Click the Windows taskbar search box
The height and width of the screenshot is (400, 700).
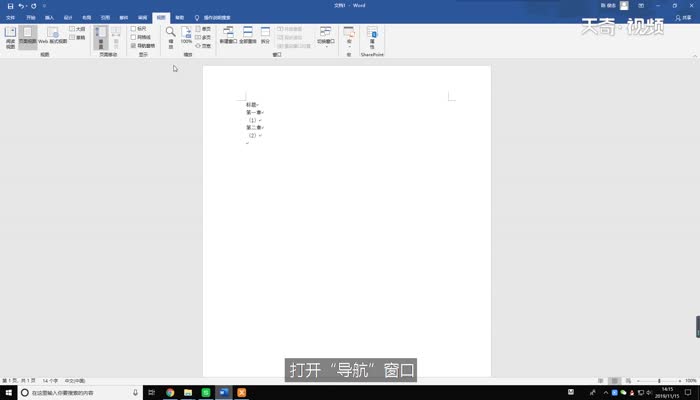click(x=80, y=392)
